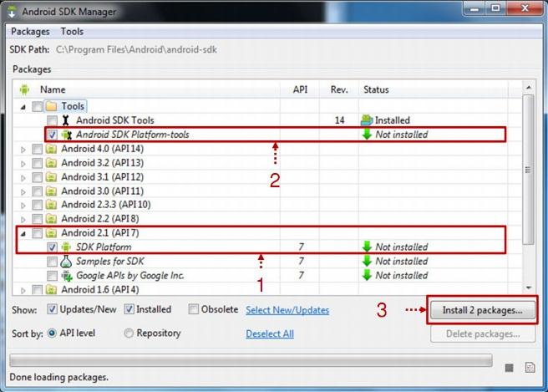This screenshot has width=548, height=392.
Task: Click the Android 4.0 (API 14) folder icon
Action: pos(52,149)
